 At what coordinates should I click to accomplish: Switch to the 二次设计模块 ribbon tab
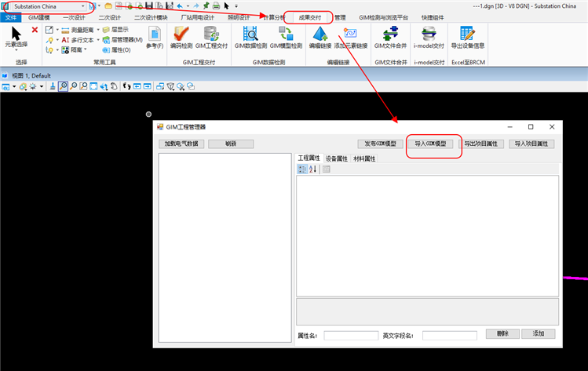(x=151, y=17)
